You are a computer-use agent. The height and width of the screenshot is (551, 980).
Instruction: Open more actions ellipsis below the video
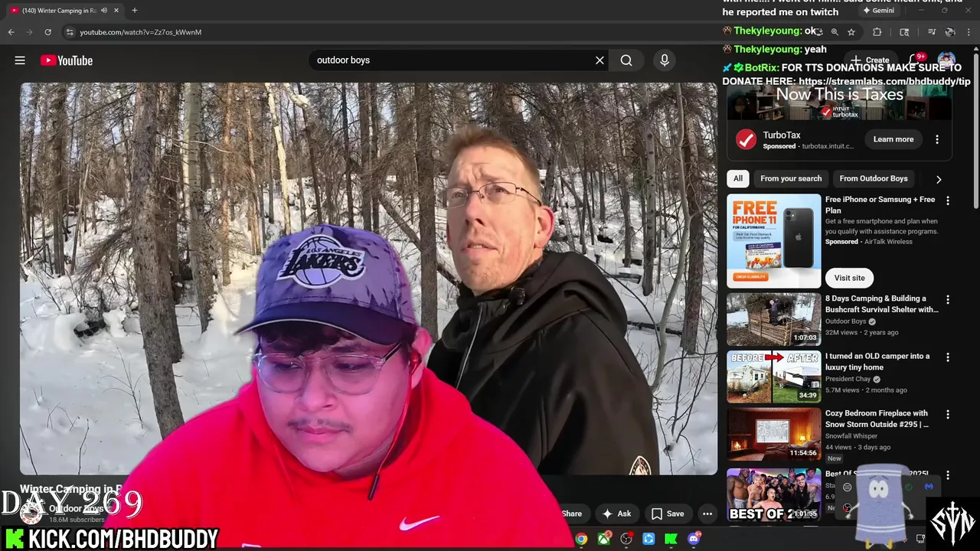pyautogui.click(x=707, y=514)
